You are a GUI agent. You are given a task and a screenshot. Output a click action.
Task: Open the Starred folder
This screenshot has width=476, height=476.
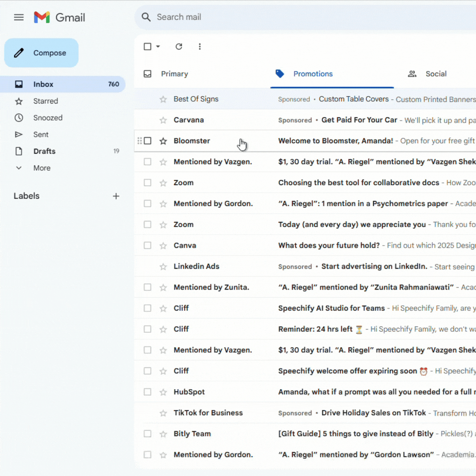pos(45,101)
